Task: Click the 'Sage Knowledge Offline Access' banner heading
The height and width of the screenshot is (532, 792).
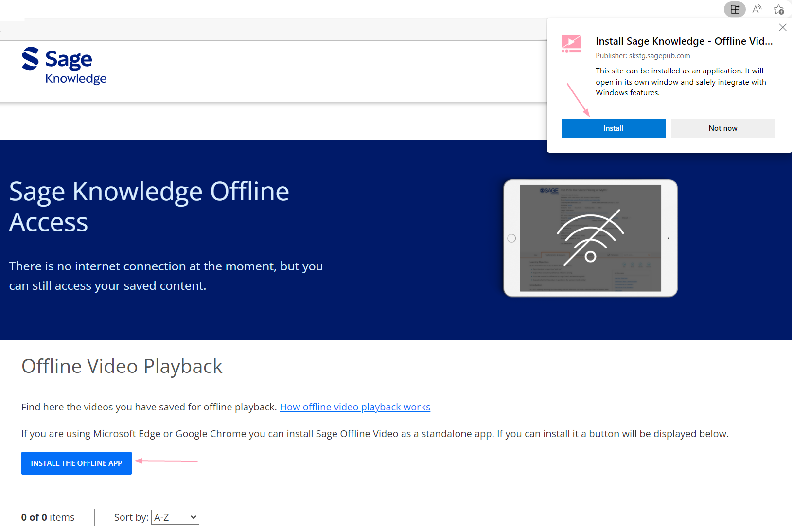Action: (149, 207)
